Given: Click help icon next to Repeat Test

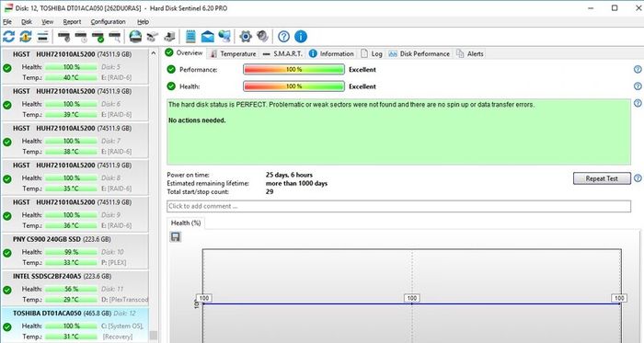Looking at the screenshot, I should pos(638,178).
